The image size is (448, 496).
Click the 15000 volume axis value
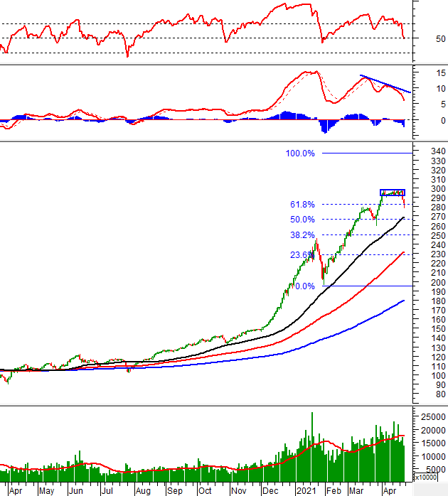pyautogui.click(x=433, y=443)
